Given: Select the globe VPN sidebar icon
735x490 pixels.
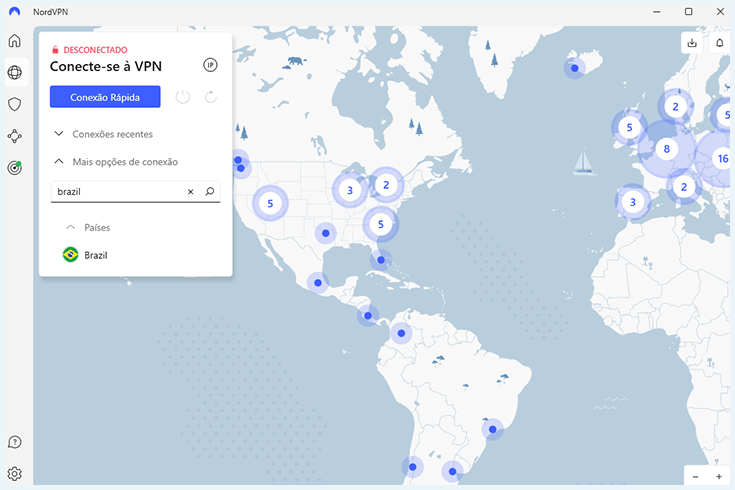Looking at the screenshot, I should pyautogui.click(x=15, y=73).
